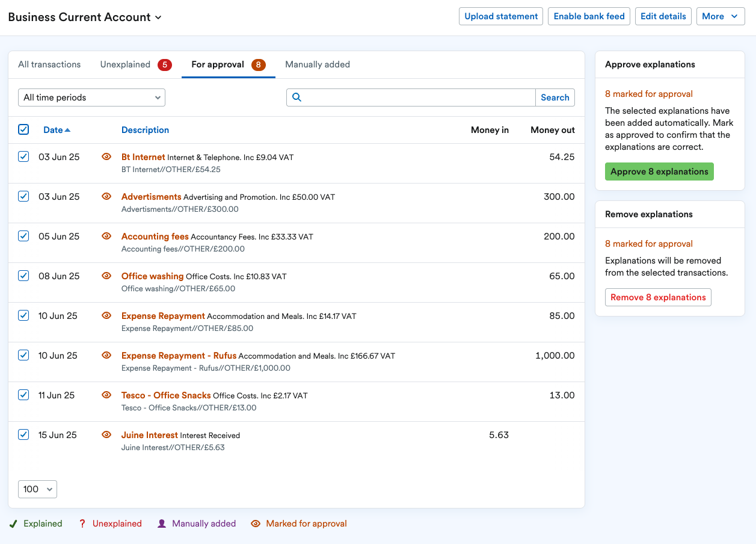Image resolution: width=756 pixels, height=544 pixels.
Task: Click the Upload statement button
Action: (500, 16)
